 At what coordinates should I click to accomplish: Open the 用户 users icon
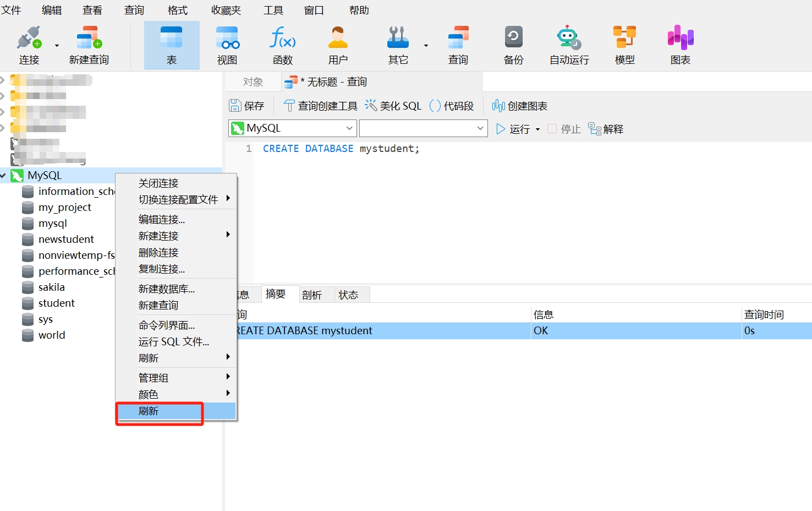pos(338,45)
